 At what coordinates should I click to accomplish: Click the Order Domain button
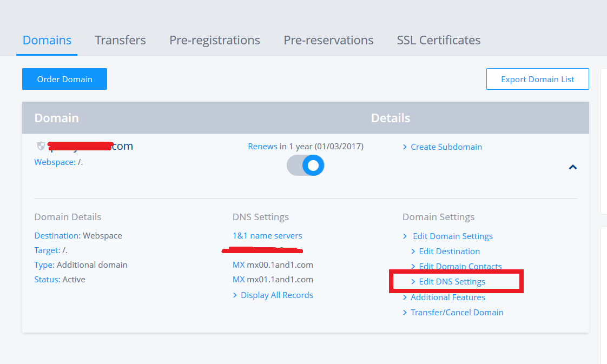64,79
